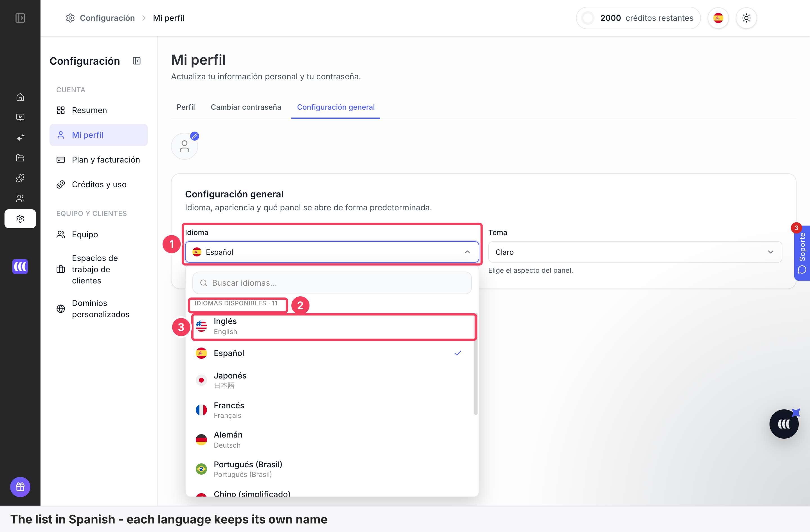
Task: Open the floating chat assistant bubble
Action: click(784, 424)
